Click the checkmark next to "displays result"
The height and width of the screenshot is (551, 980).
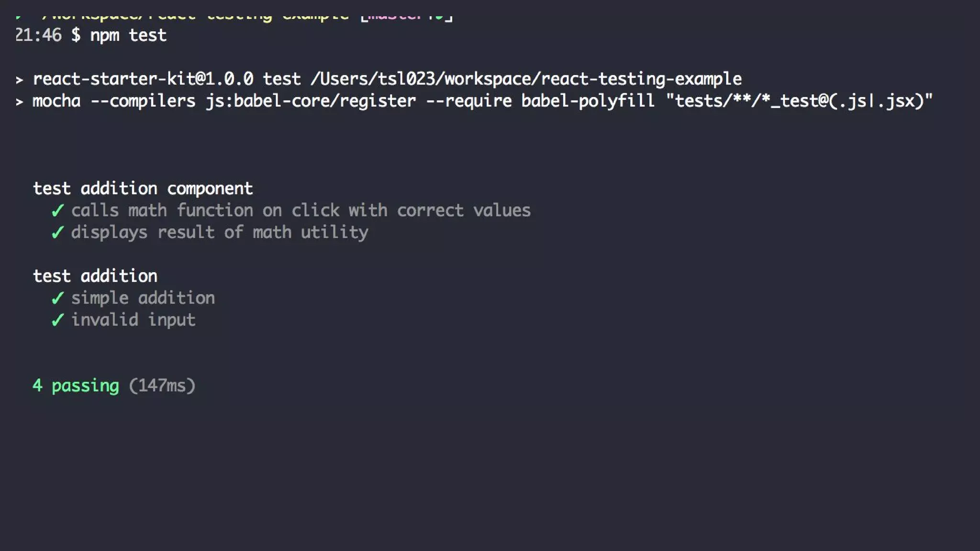tap(57, 232)
